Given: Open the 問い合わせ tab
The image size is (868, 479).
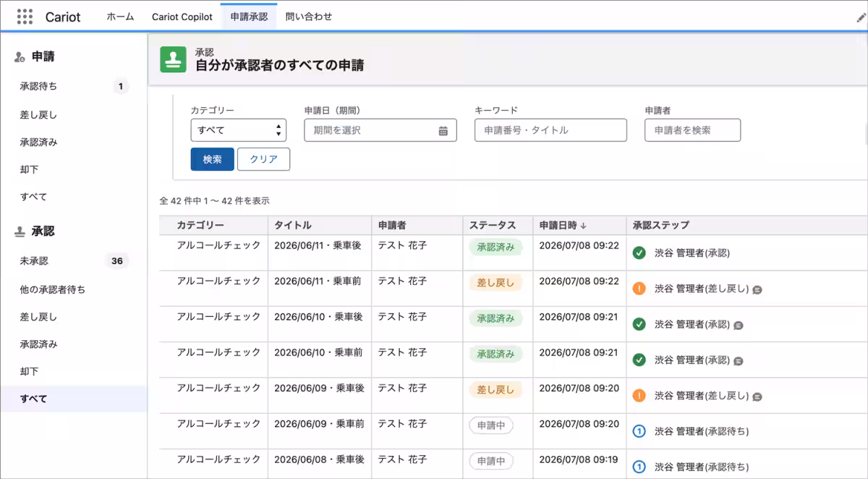Looking at the screenshot, I should (x=309, y=17).
